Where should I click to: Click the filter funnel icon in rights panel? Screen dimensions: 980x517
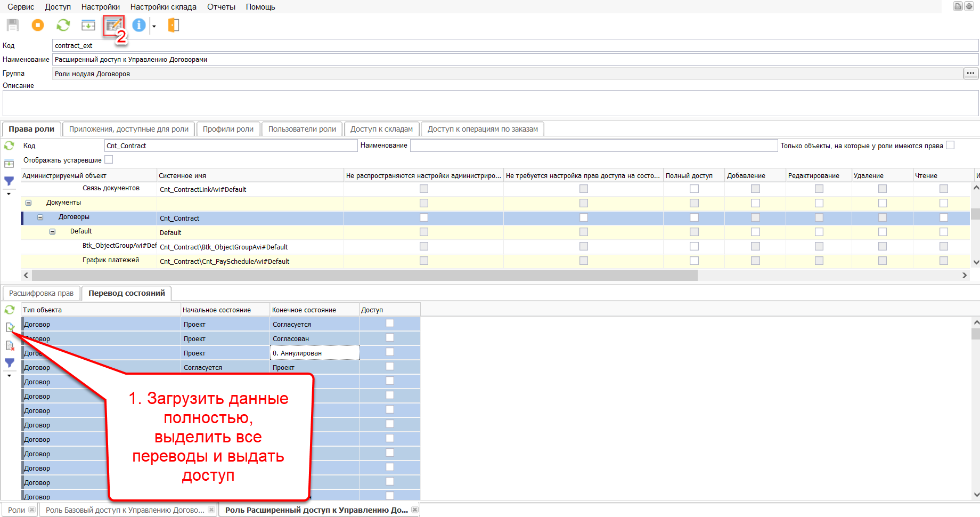click(9, 181)
